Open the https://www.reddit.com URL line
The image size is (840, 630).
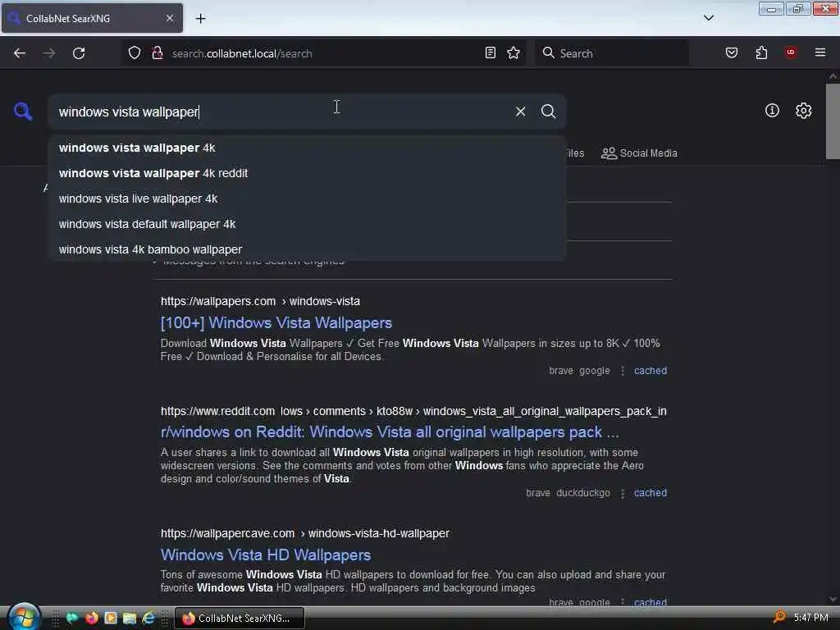[x=413, y=411]
